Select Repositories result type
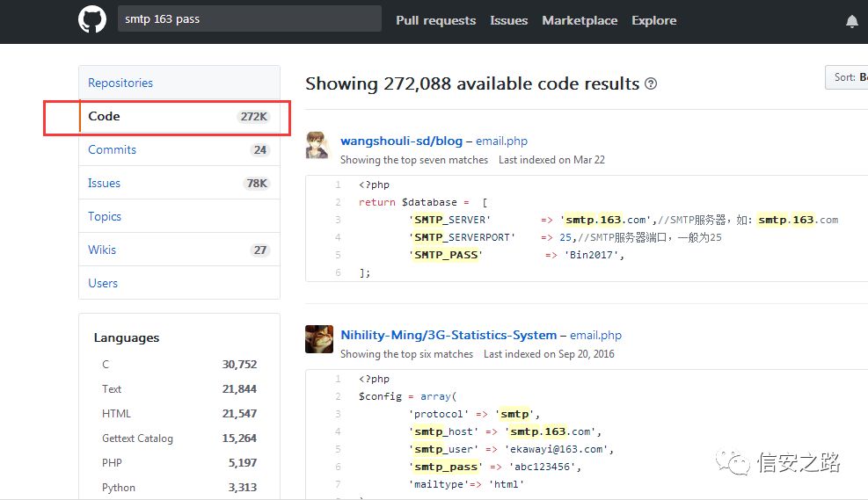The image size is (868, 500). tap(179, 83)
